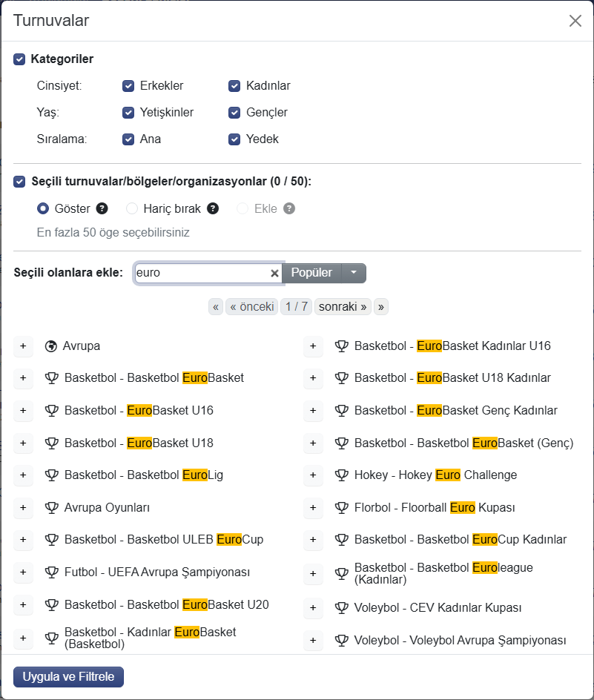Disable the Kategoriler checkbox
Viewport: 594px width, 700px height.
coord(19,59)
